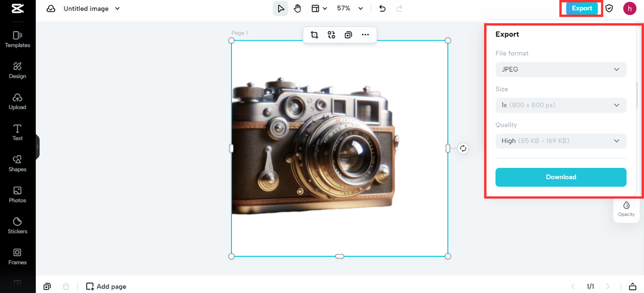The height and width of the screenshot is (293, 644).
Task: Open the Stickers panel
Action: coord(18,226)
